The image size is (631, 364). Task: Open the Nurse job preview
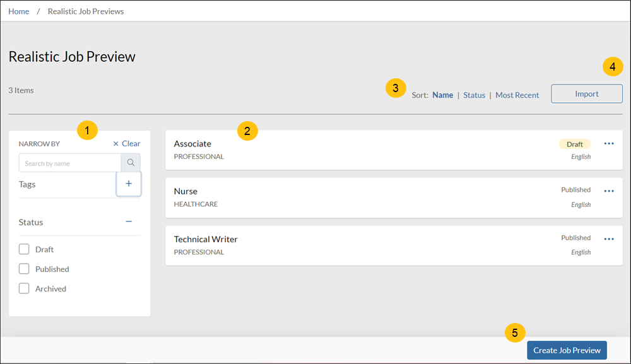coord(186,191)
